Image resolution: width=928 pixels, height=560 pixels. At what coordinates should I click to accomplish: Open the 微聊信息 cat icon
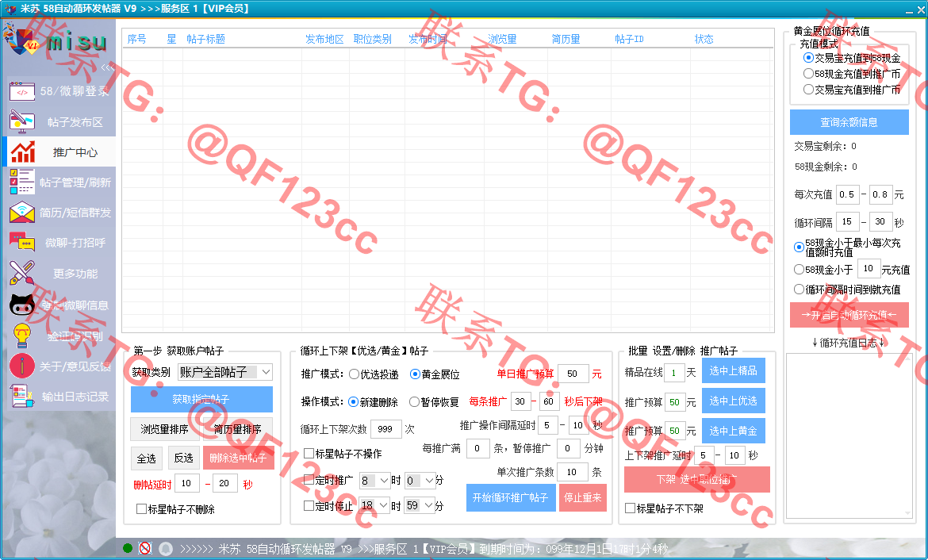pyautogui.click(x=22, y=305)
